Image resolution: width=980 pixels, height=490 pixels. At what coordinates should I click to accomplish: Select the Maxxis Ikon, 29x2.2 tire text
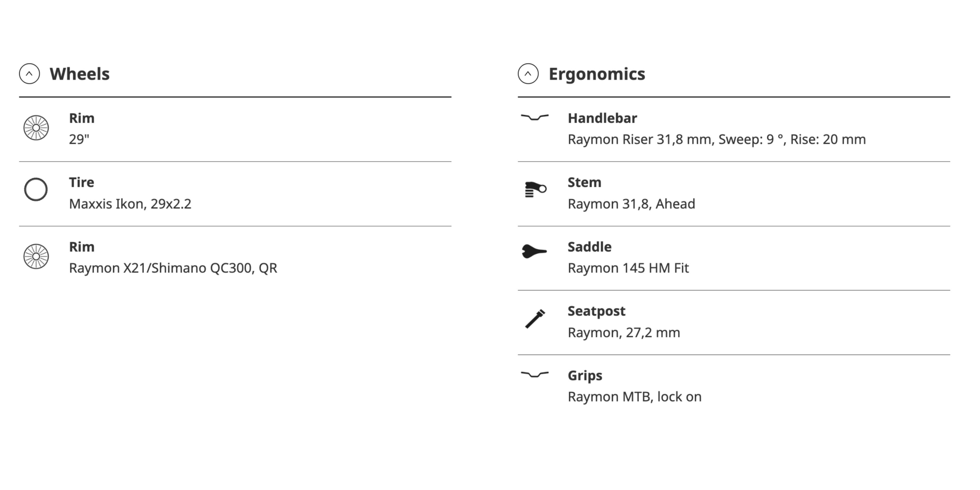coord(130,204)
